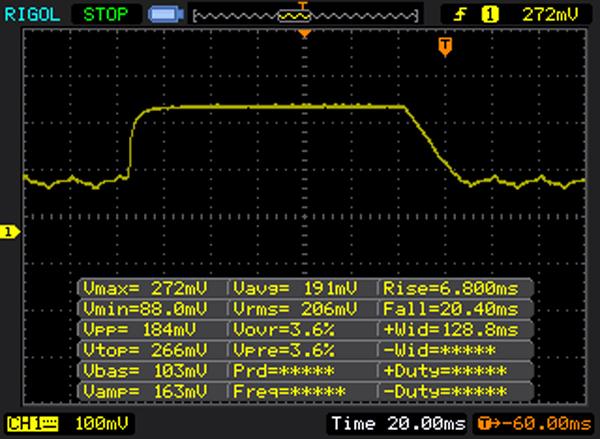Click the 100mV vertical scale readout
The height and width of the screenshot is (439, 600).
pyautogui.click(x=101, y=424)
